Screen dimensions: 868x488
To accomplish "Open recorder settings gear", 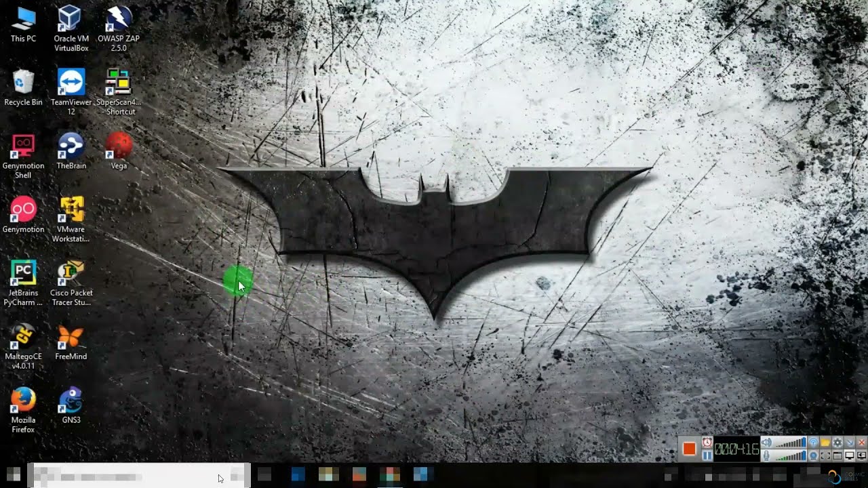I will [837, 442].
